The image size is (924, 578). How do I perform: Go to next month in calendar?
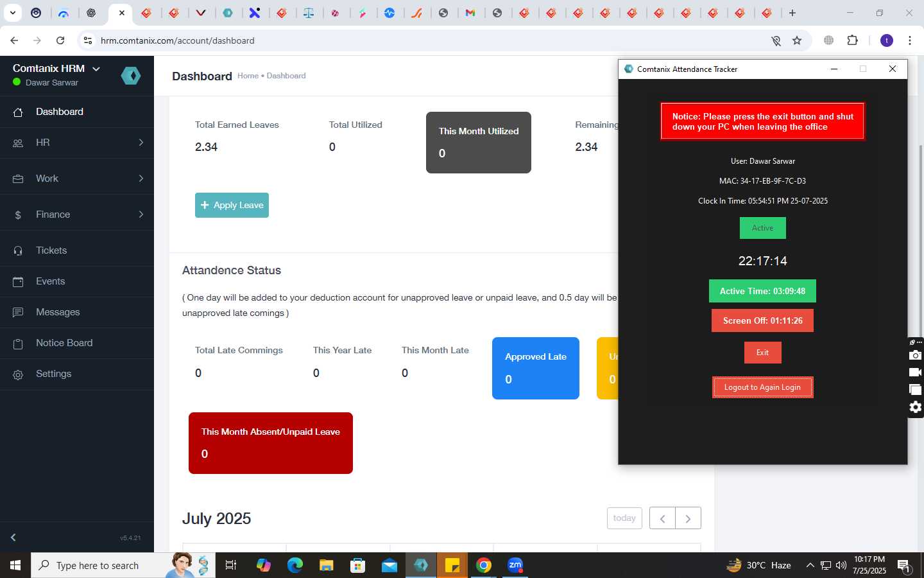click(688, 518)
